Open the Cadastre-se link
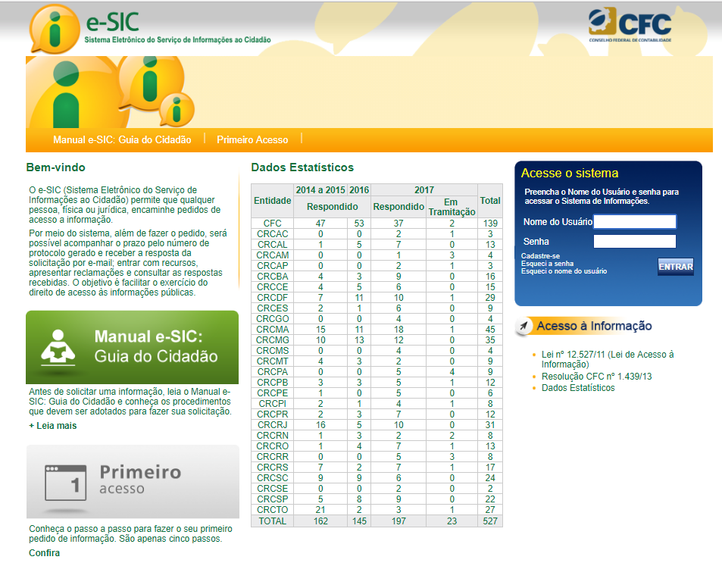Image resolution: width=722 pixels, height=588 pixels. pos(540,256)
